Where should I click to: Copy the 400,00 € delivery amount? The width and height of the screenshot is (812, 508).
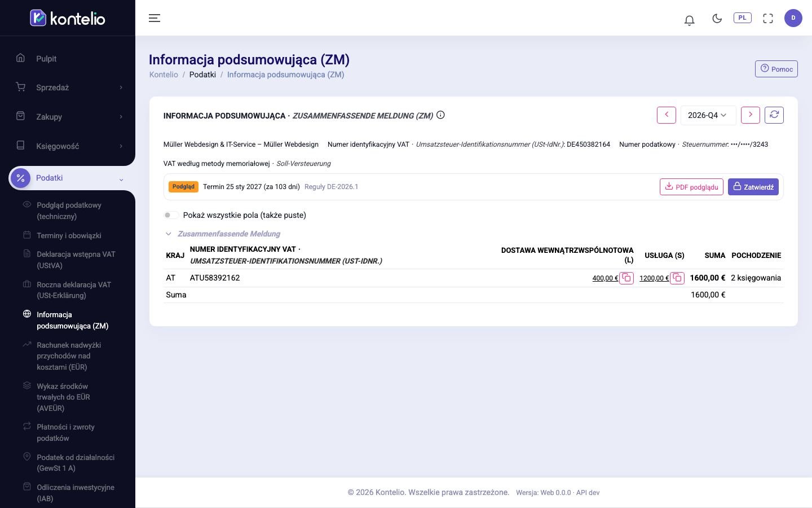click(626, 278)
